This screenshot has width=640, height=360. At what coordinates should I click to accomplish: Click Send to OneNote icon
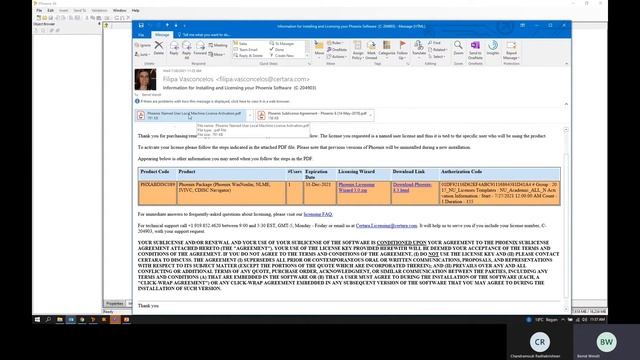475,50
